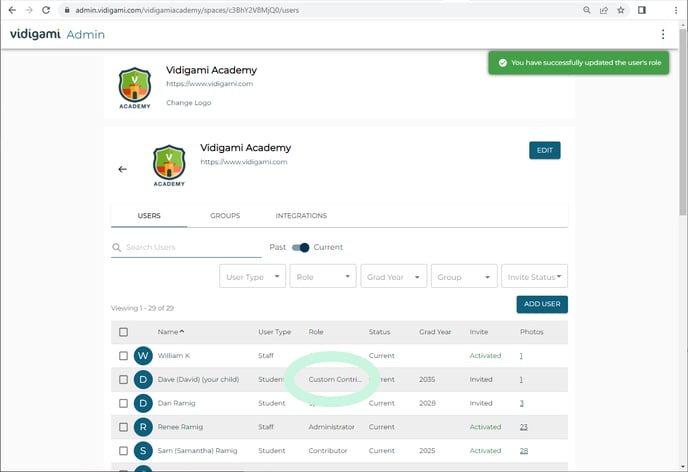The width and height of the screenshot is (688, 472).
Task: Switch to the GROUPS tab
Action: click(225, 216)
